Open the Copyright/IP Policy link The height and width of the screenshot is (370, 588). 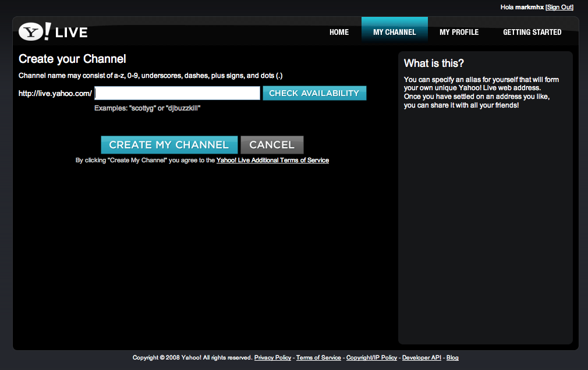[x=371, y=358]
